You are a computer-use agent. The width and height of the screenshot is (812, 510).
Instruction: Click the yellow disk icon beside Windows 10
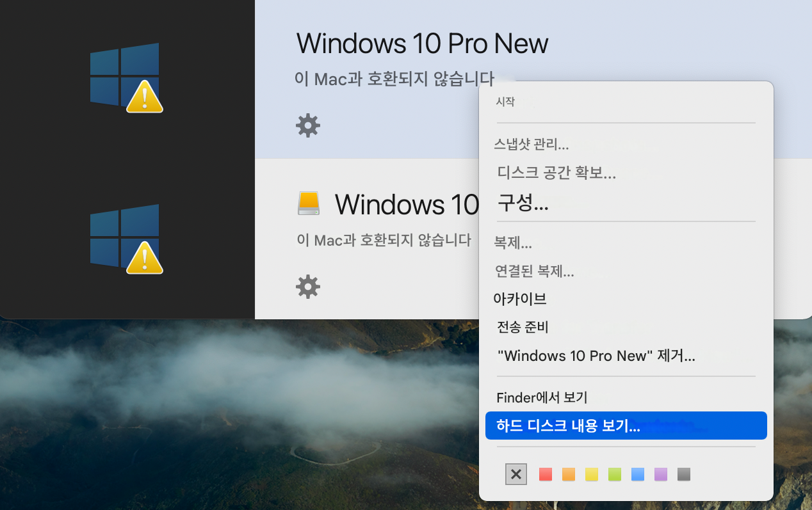(309, 203)
